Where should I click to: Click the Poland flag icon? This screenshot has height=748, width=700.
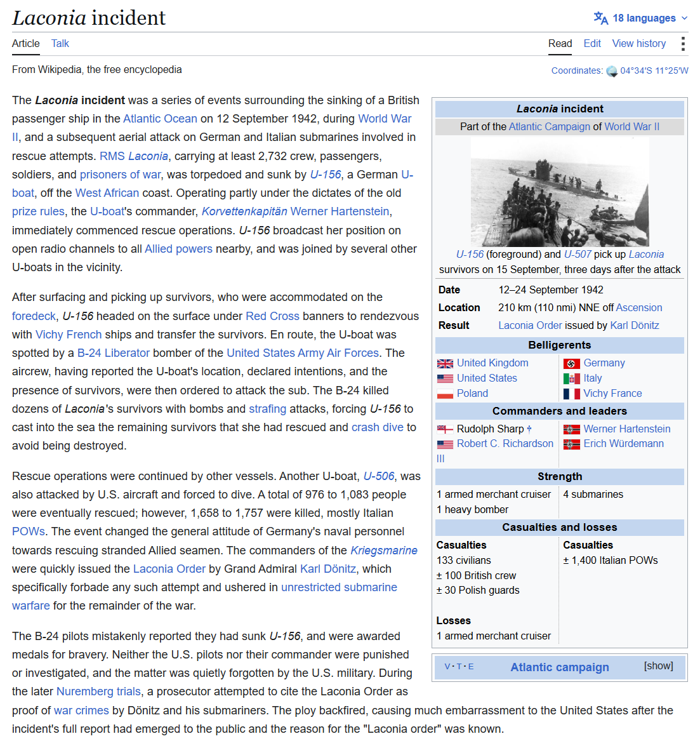coord(445,394)
